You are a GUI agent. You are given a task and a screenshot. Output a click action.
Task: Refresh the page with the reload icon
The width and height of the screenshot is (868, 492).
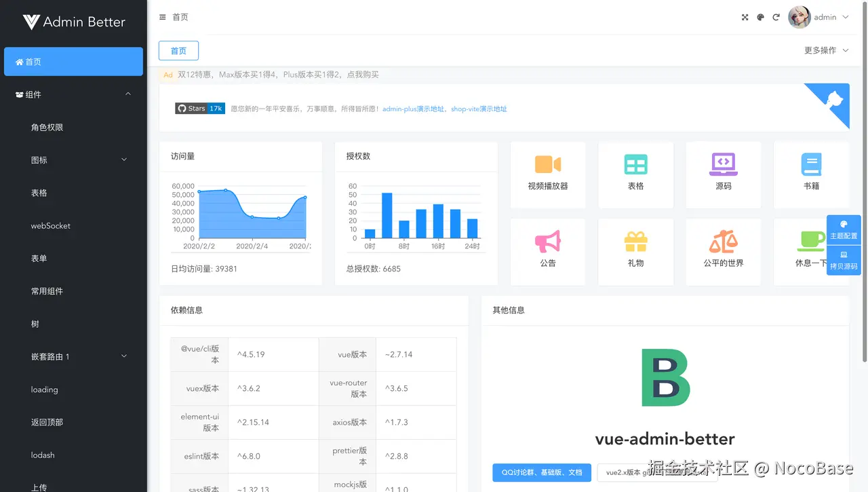point(776,17)
